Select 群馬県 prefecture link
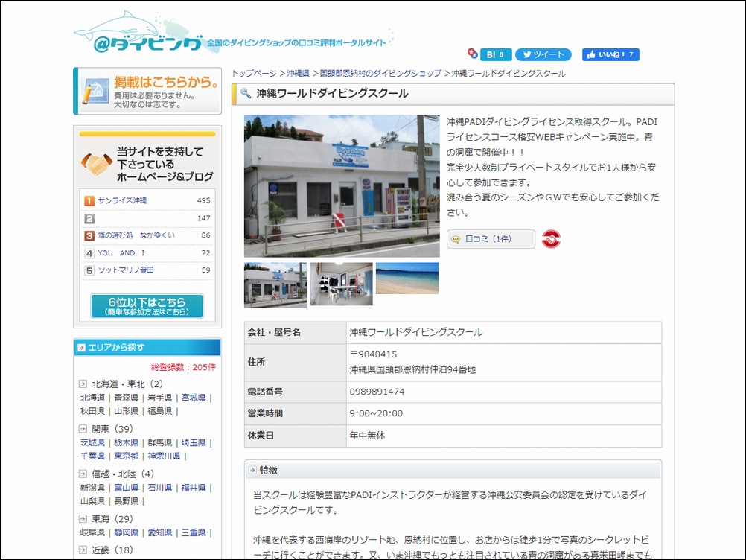 (x=160, y=442)
